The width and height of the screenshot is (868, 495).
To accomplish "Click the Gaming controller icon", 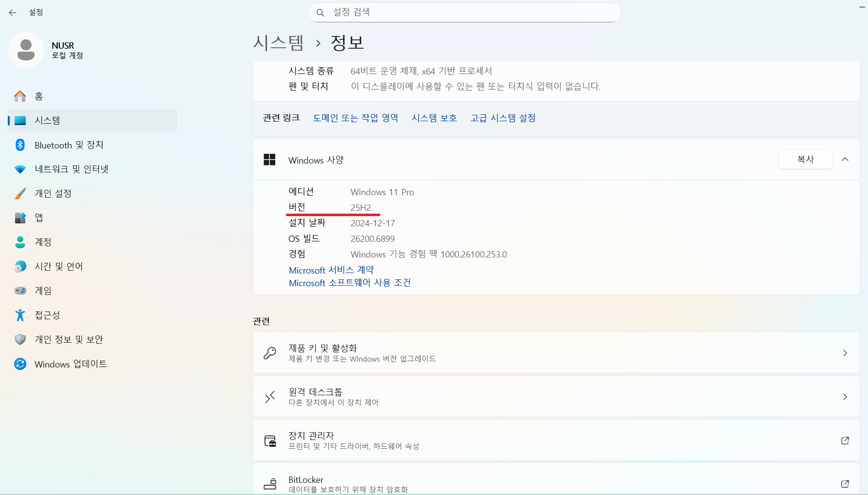I will 20,291.
